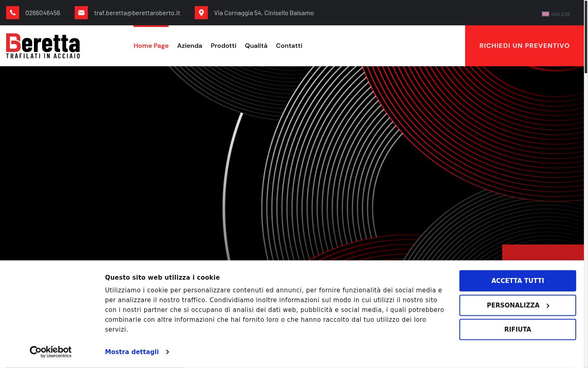Open the Qualità menu item
Image resolution: width=588 pixels, height=368 pixels.
tap(256, 46)
